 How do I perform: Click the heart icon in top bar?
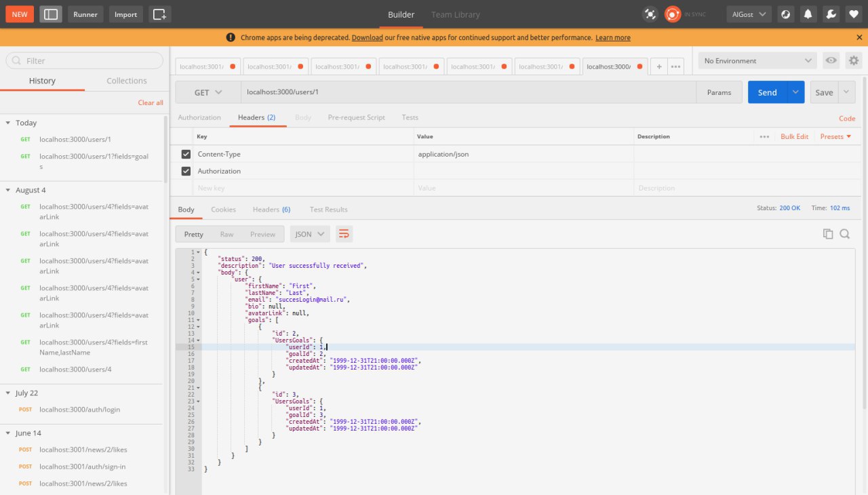click(852, 14)
